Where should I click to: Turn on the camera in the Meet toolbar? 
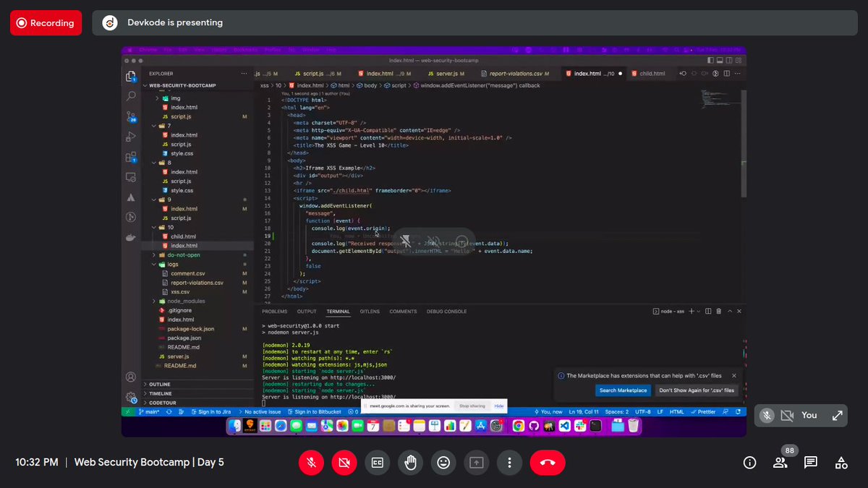click(344, 463)
